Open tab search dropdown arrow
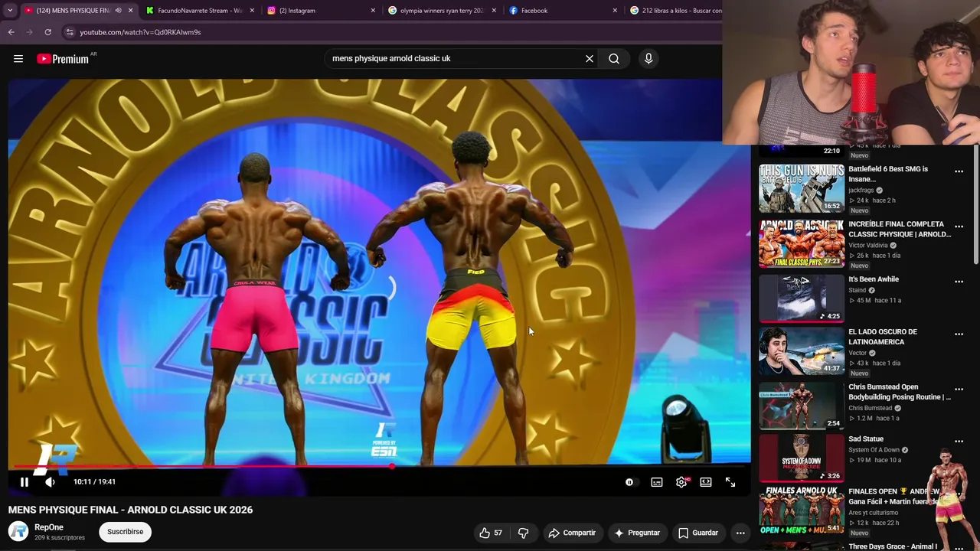 point(9,11)
